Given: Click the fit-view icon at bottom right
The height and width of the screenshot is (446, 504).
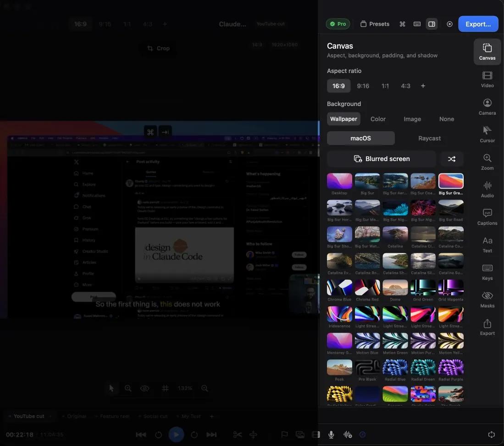Looking at the screenshot, I should point(491,435).
